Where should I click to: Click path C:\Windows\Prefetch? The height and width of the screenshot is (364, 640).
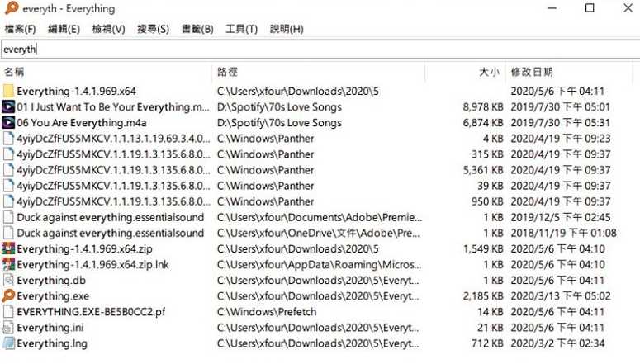tap(267, 311)
